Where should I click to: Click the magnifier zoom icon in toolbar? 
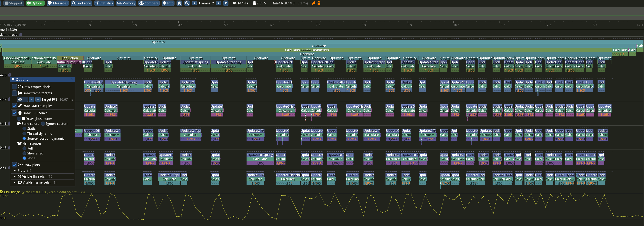(x=187, y=3)
